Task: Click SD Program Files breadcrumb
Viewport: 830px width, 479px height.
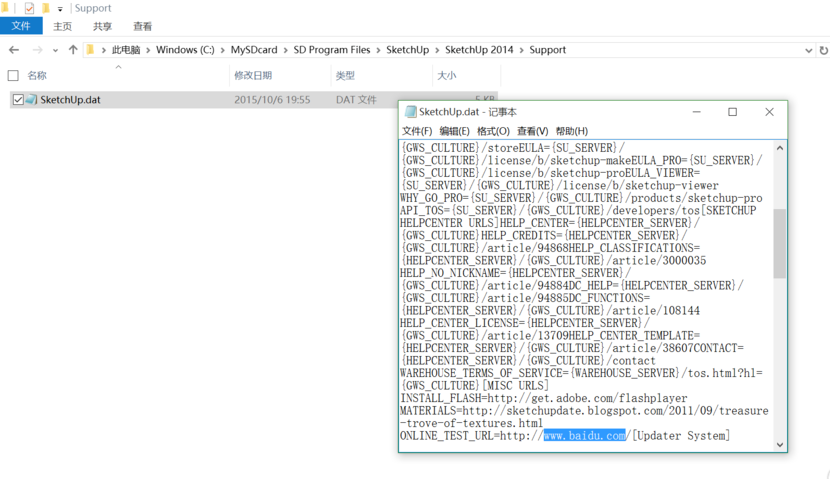Action: pyautogui.click(x=332, y=50)
